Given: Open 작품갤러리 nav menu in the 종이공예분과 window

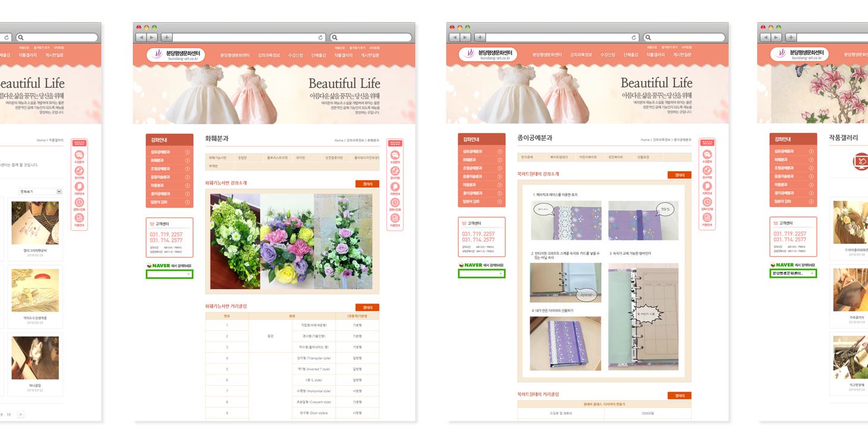Looking at the screenshot, I should [655, 55].
